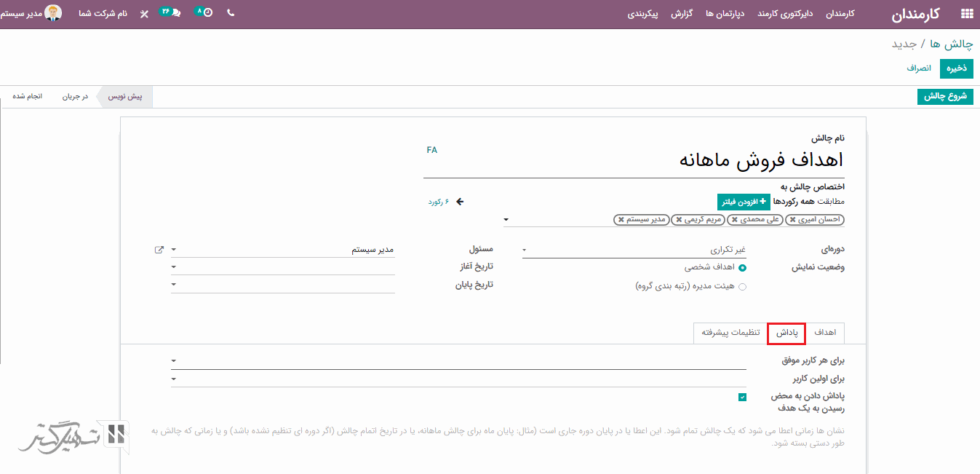
Task: Open the main apps grid menu
Action: click(966, 14)
